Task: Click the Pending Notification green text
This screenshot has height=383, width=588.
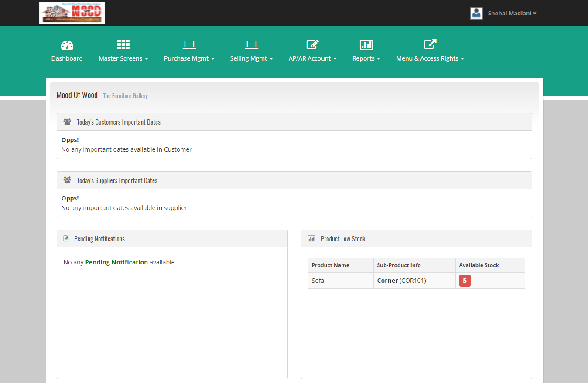Action: (116, 262)
